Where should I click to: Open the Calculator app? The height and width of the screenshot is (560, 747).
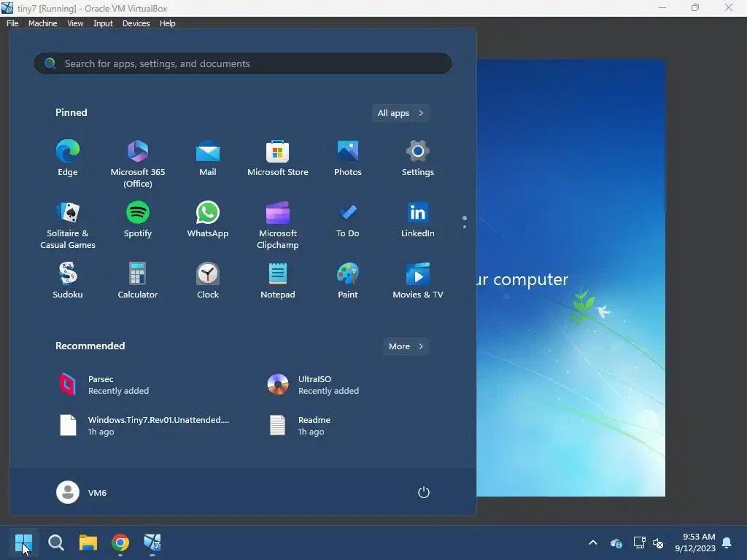coord(138,281)
